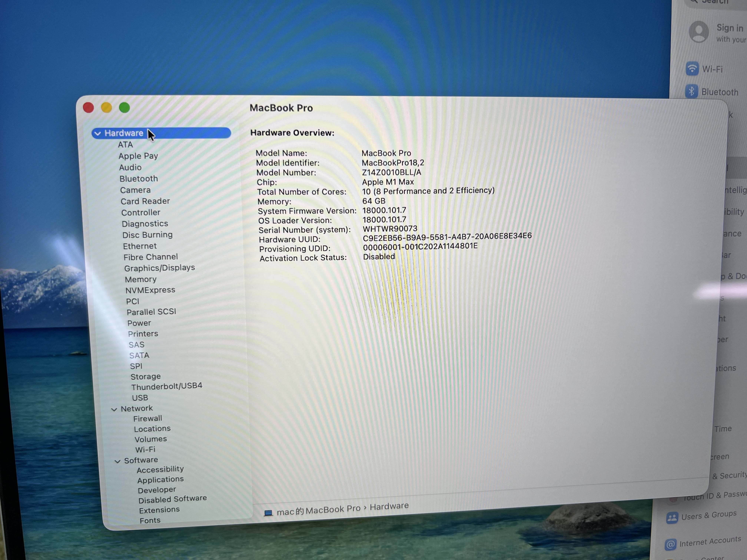Select Disc Burning entry
The image size is (747, 560).
click(147, 235)
